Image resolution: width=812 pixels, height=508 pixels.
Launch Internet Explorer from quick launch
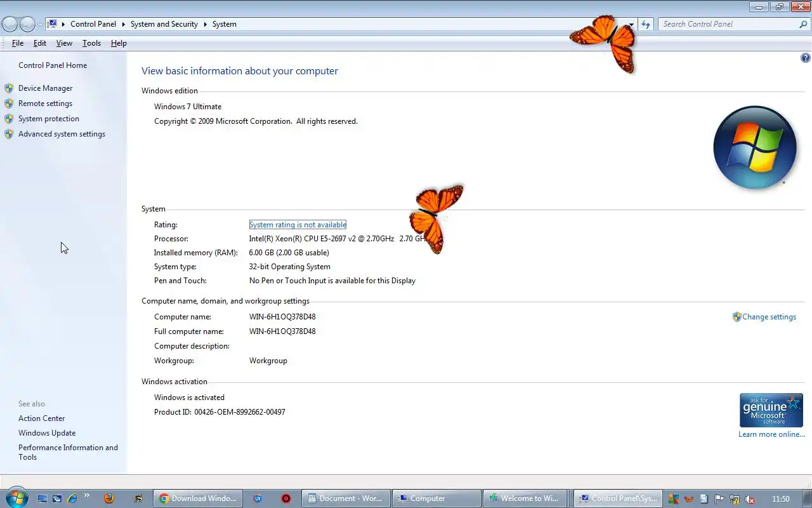point(72,498)
